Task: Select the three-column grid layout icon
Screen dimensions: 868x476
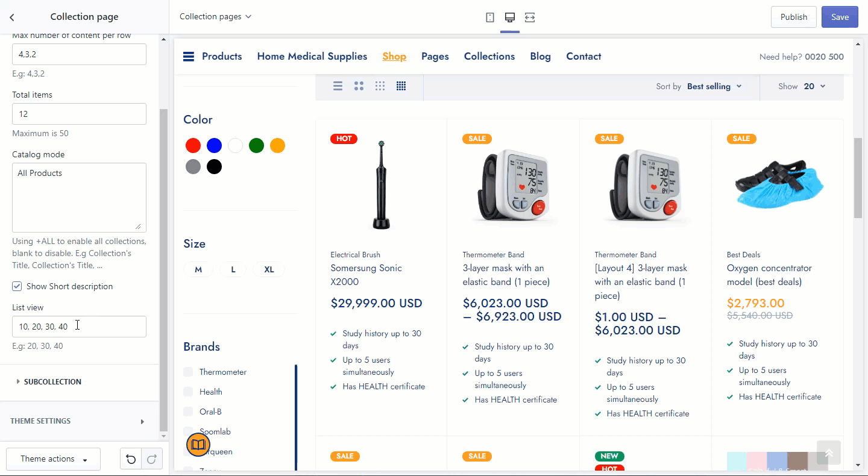Action: pos(380,86)
